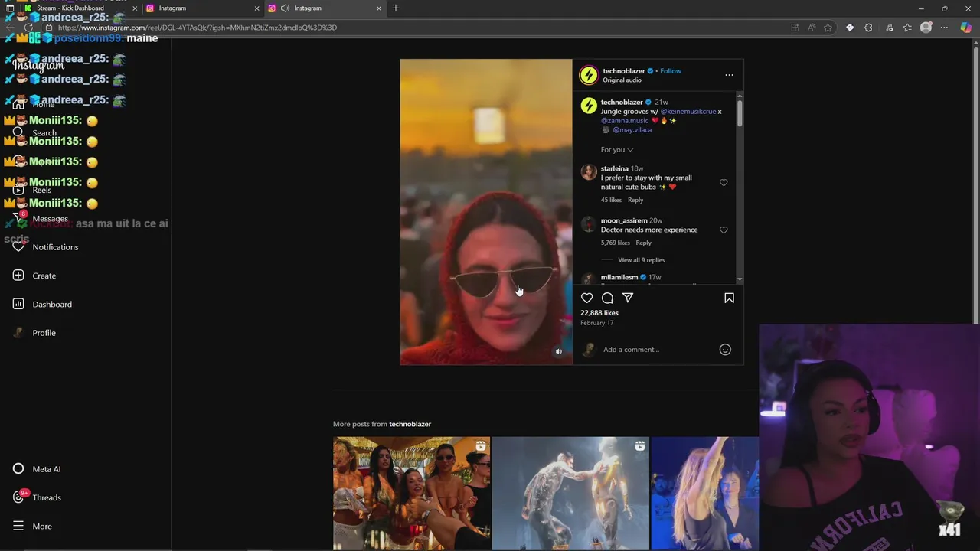The height and width of the screenshot is (551, 980).
Task: Click the February 17 post date
Action: click(597, 324)
